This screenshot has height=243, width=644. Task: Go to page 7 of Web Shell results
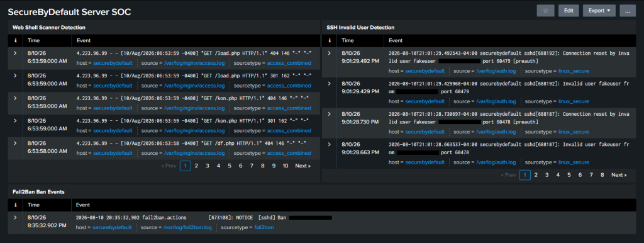pyautogui.click(x=252, y=166)
